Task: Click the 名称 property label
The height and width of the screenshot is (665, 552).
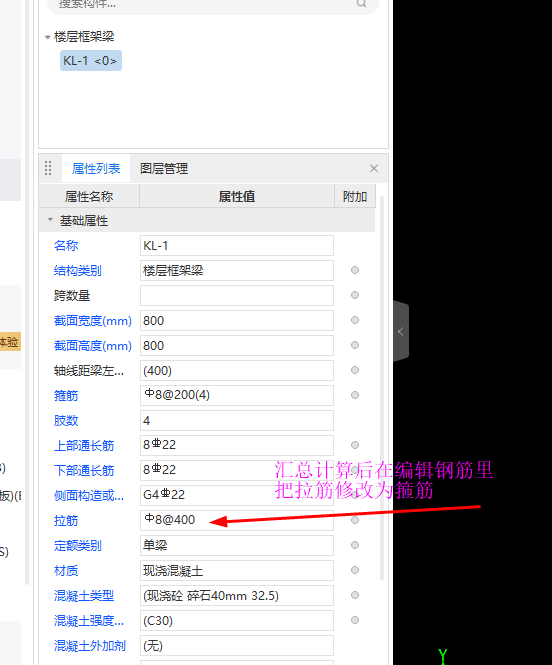Action: tap(66, 246)
